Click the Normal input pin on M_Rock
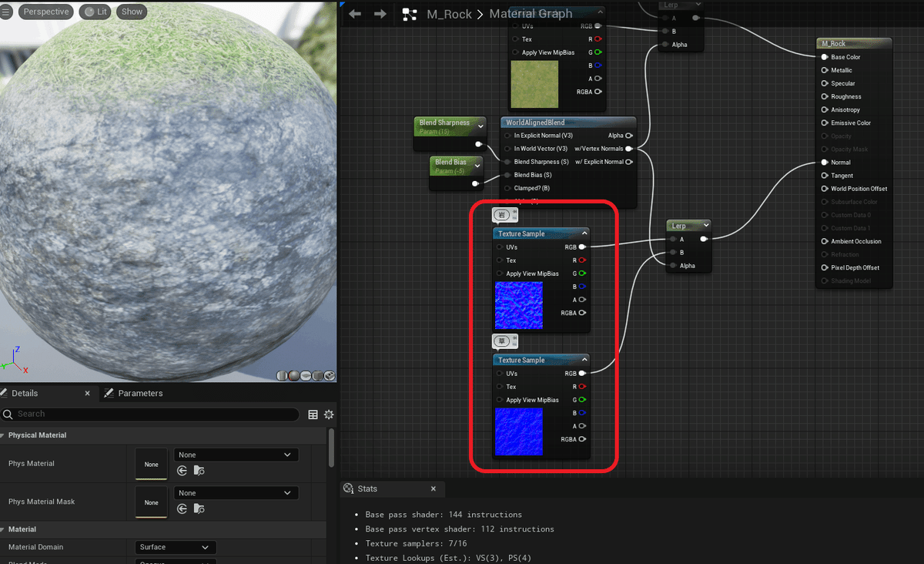Image resolution: width=924 pixels, height=564 pixels. click(824, 163)
